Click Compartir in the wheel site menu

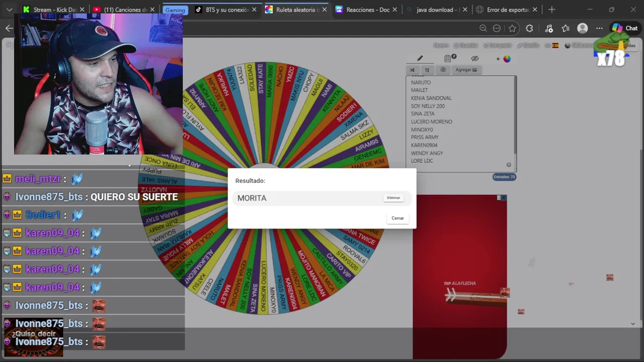[498, 45]
